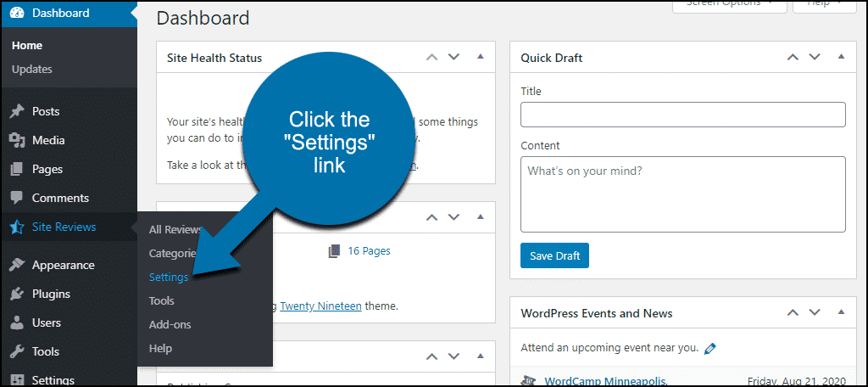This screenshot has height=387, width=868.
Task: Move Site Health Status panel up
Action: [x=431, y=57]
